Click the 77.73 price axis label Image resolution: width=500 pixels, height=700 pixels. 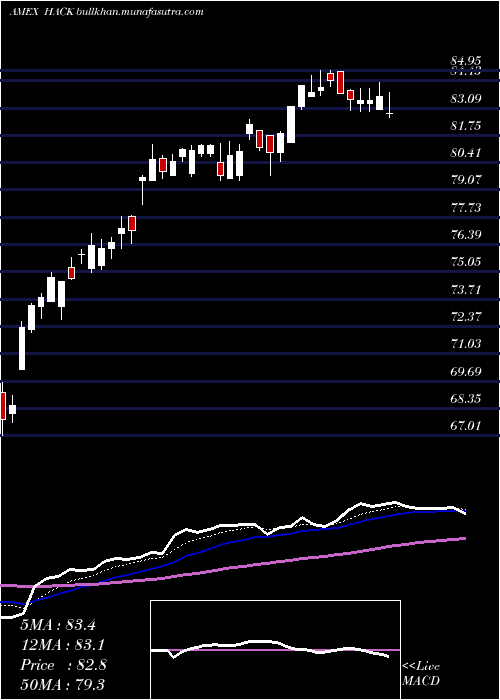[x=466, y=208]
